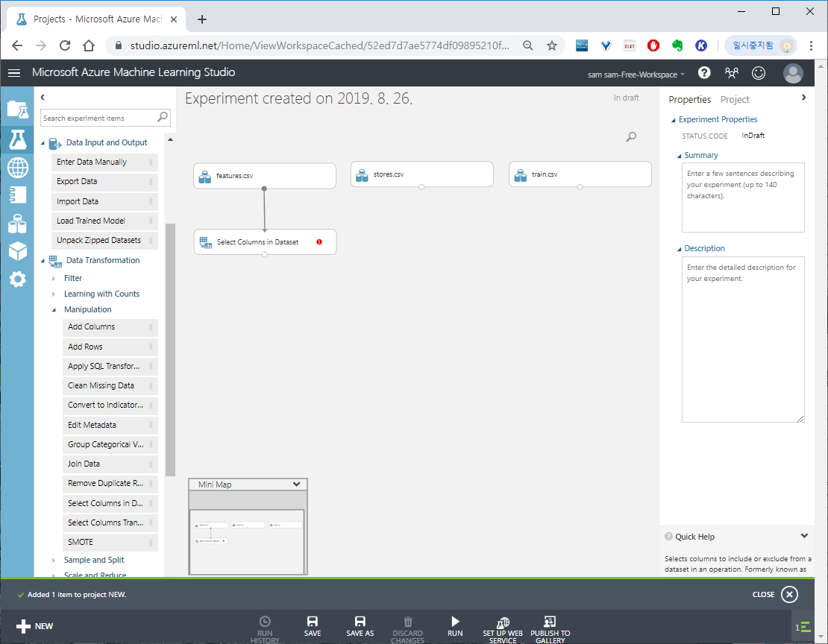This screenshot has height=644, width=828.
Task: Collapse the Description section
Action: pyautogui.click(x=679, y=249)
